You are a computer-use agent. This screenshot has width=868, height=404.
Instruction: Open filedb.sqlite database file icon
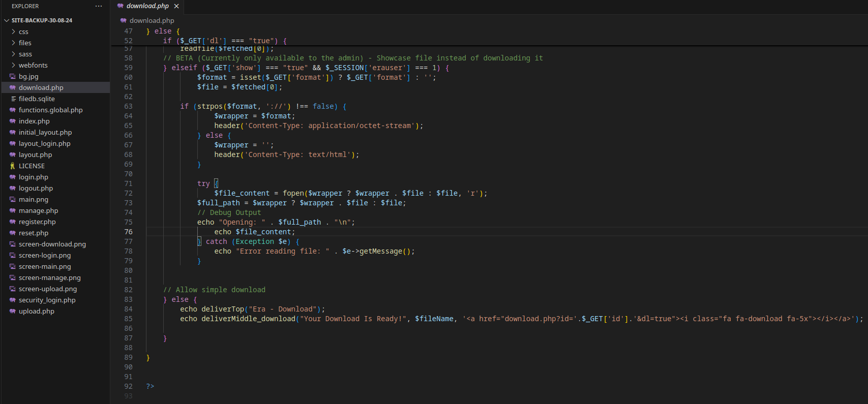click(13, 99)
